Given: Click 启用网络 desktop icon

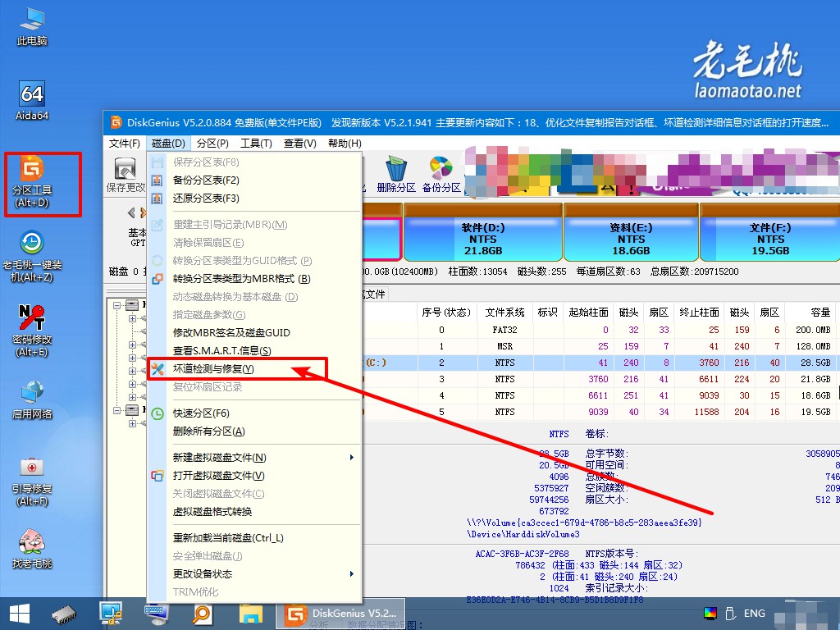Looking at the screenshot, I should 32,399.
